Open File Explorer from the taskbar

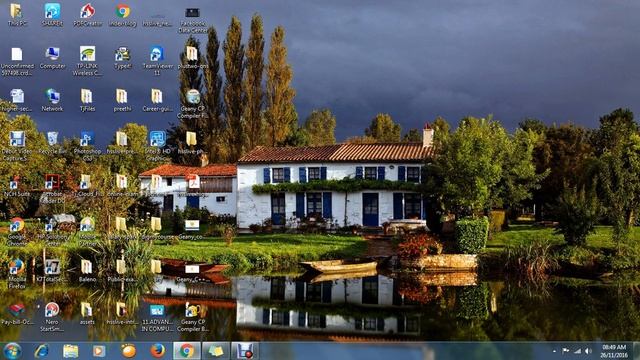tap(71, 351)
